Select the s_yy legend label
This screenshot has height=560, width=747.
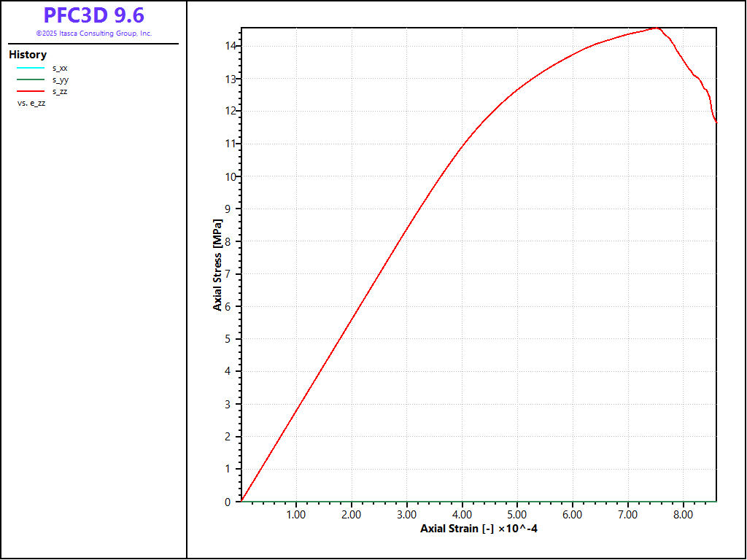pos(60,79)
